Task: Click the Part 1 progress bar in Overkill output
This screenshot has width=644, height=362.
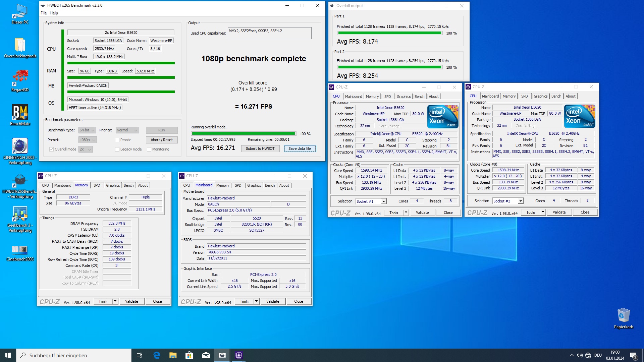Action: 390,33
